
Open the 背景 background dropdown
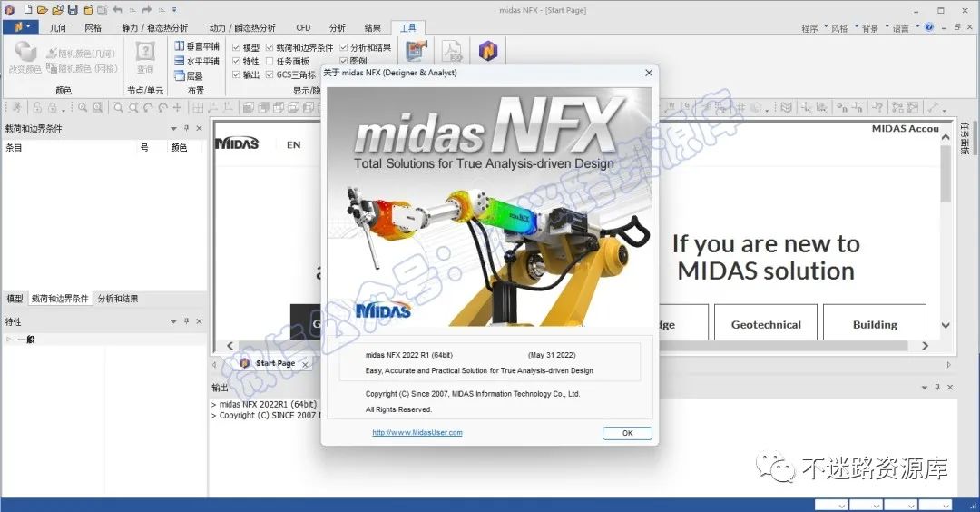pyautogui.click(x=875, y=28)
